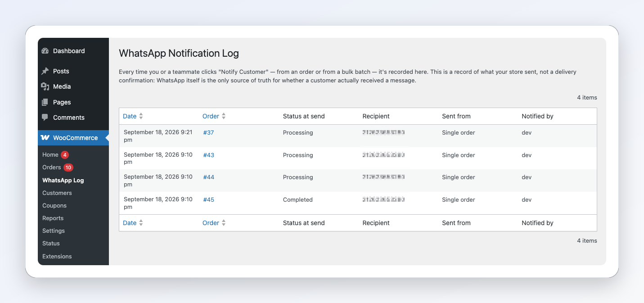Click sort arrows beside top Date header

pyautogui.click(x=141, y=116)
